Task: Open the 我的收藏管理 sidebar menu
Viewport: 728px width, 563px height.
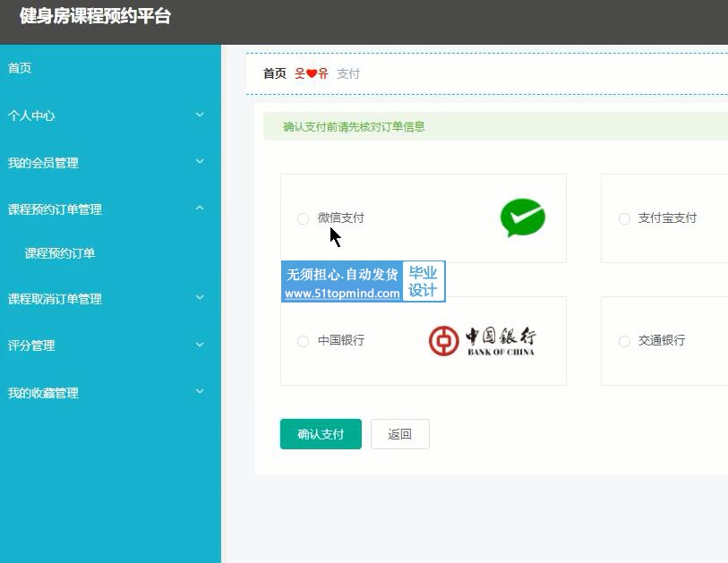Action: click(110, 393)
